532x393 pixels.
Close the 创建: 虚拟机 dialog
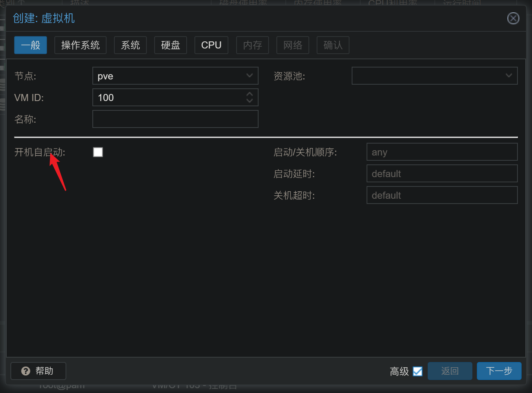(513, 18)
